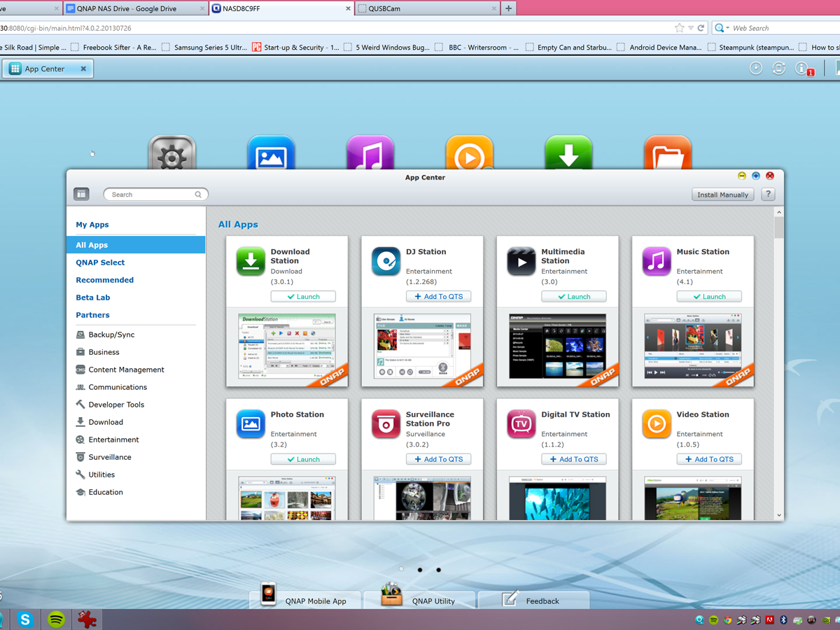Open a new browser tab
This screenshot has height=630, width=840.
[x=509, y=8]
